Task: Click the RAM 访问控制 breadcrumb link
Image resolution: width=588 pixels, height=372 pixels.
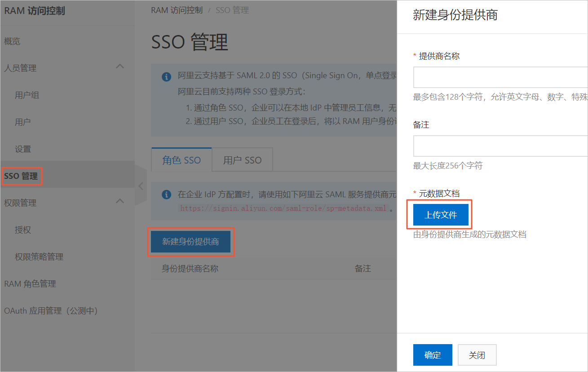Action: pos(177,10)
